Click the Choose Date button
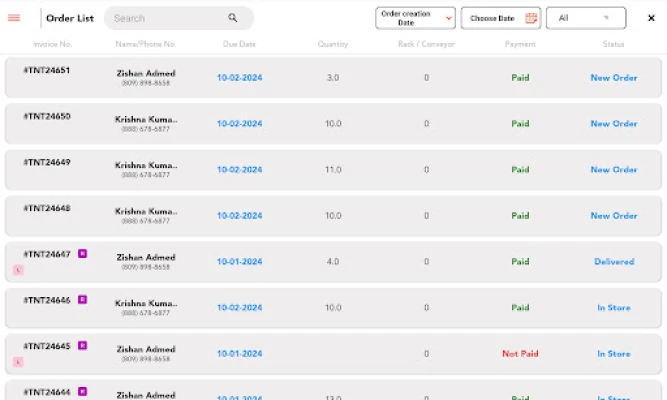 click(x=492, y=18)
